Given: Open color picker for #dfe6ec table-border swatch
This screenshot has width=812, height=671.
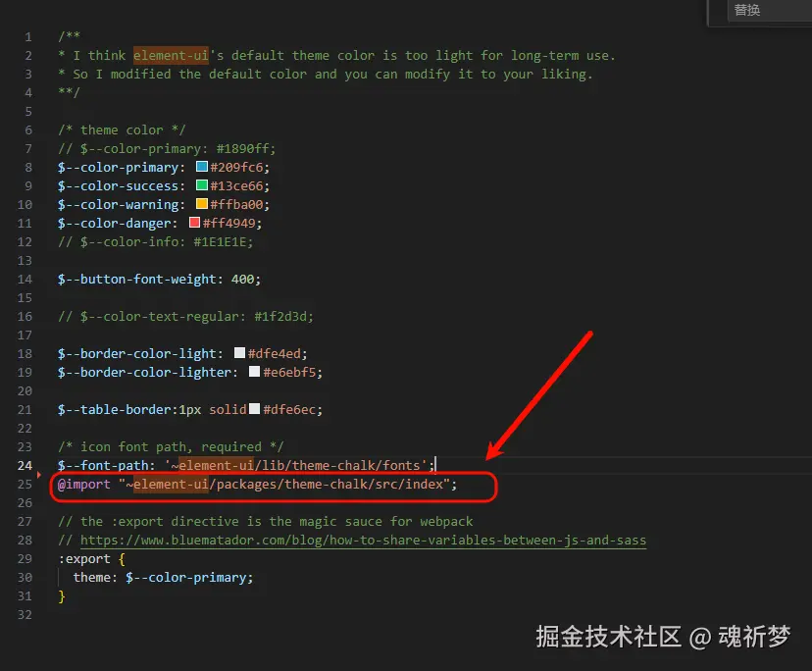Looking at the screenshot, I should coord(254,409).
